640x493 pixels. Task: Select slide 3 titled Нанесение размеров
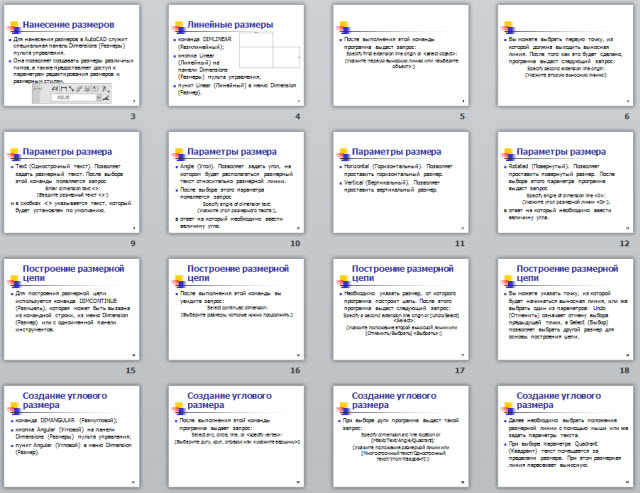(72, 60)
